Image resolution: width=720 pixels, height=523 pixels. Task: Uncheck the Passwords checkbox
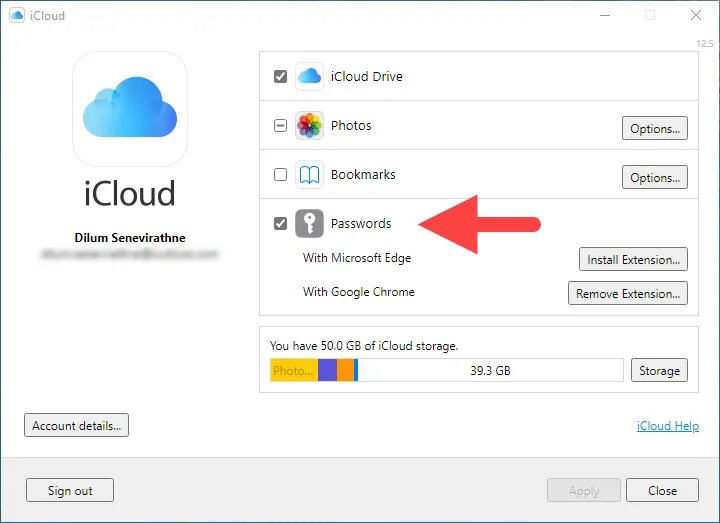(280, 224)
